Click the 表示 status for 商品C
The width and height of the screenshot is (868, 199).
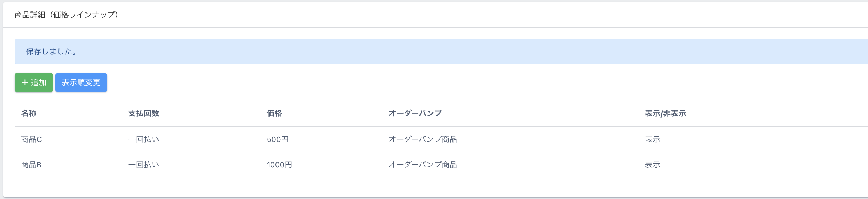(652, 139)
